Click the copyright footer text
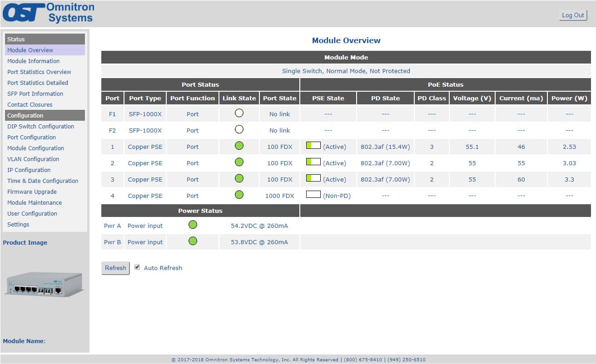Image resolution: width=596 pixels, height=364 pixels. pyautogui.click(x=298, y=359)
